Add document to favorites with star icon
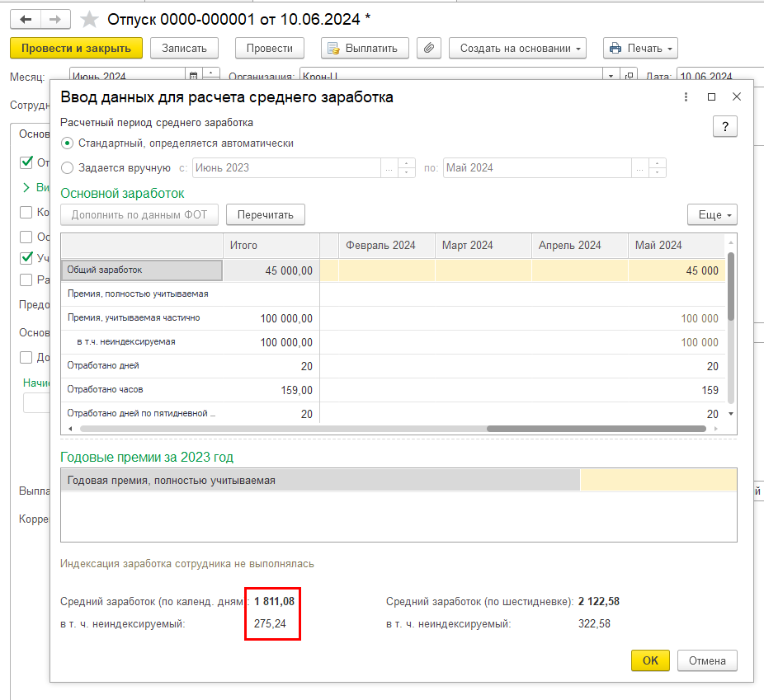764x700 pixels. pos(90,19)
